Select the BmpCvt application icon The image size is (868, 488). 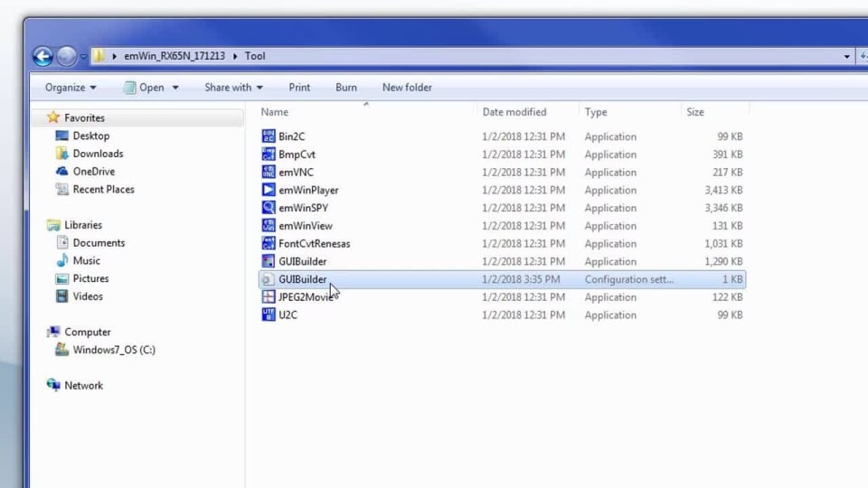pyautogui.click(x=269, y=155)
